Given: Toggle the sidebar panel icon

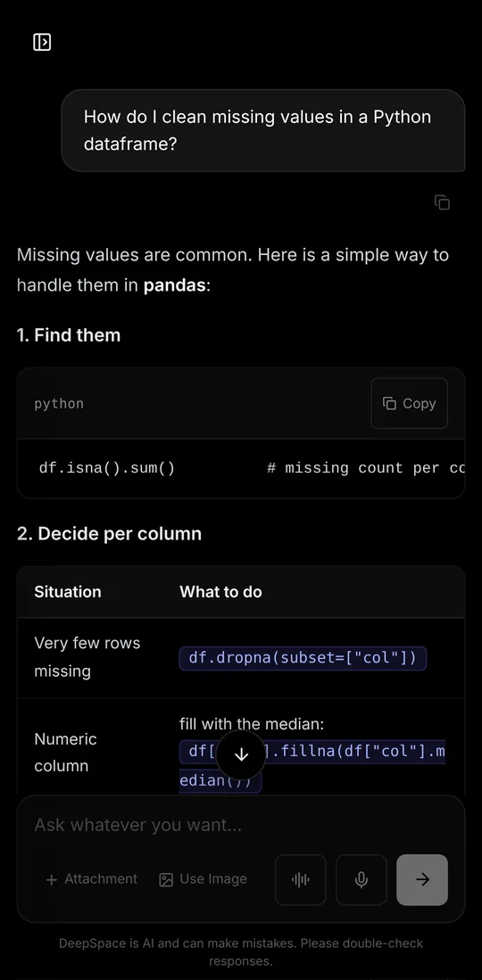Looking at the screenshot, I should click(42, 42).
